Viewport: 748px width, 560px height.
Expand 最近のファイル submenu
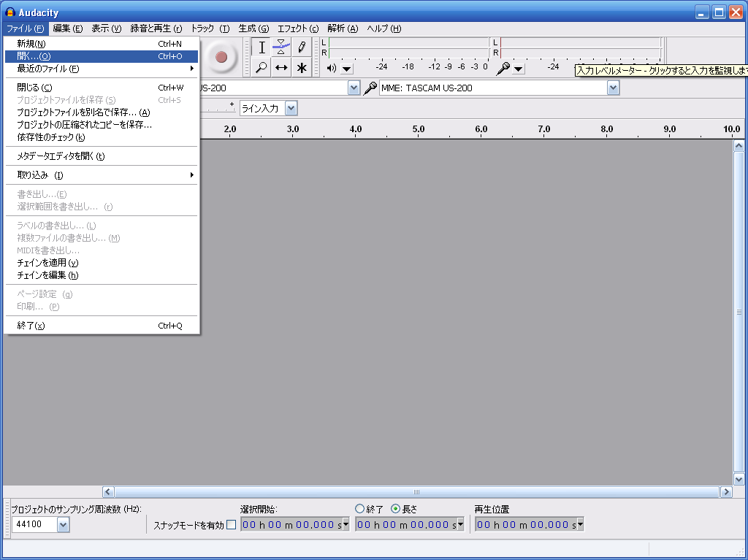coord(101,69)
